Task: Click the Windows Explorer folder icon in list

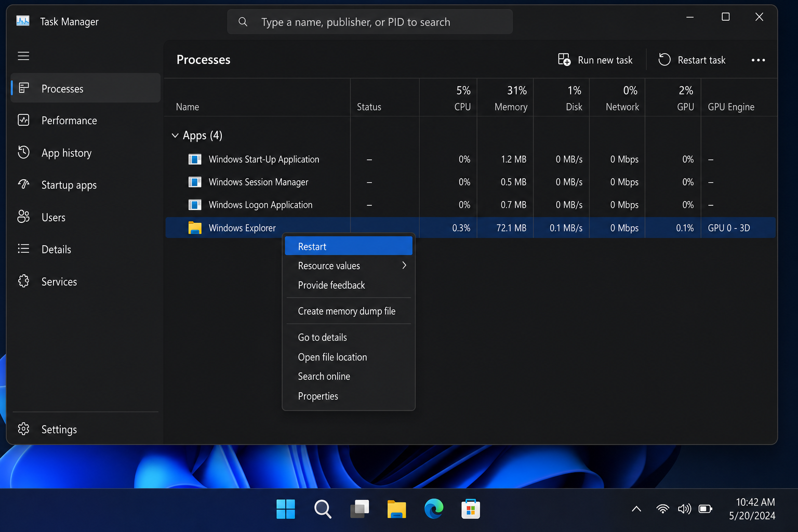Action: click(195, 228)
